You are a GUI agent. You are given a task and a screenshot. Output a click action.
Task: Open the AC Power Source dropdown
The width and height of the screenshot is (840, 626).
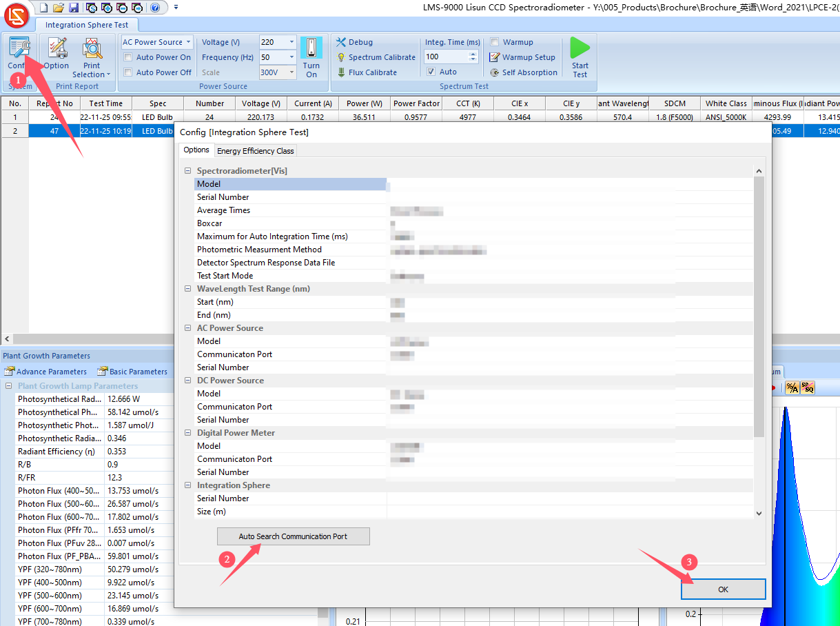(188, 42)
